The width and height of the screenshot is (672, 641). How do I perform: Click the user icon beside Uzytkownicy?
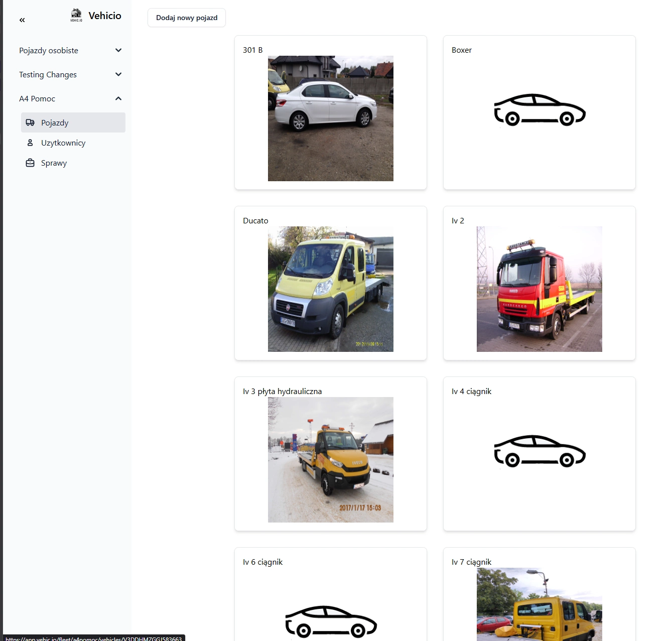tap(30, 143)
